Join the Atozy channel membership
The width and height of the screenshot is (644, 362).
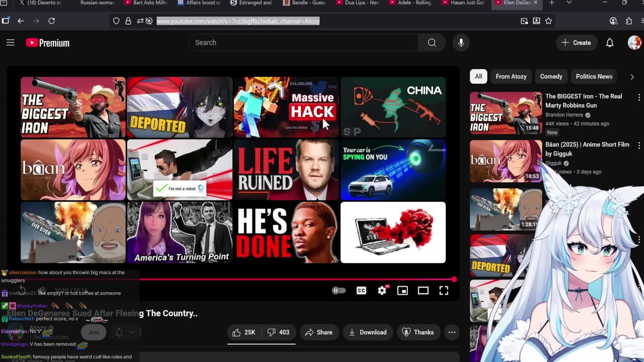coord(94,332)
